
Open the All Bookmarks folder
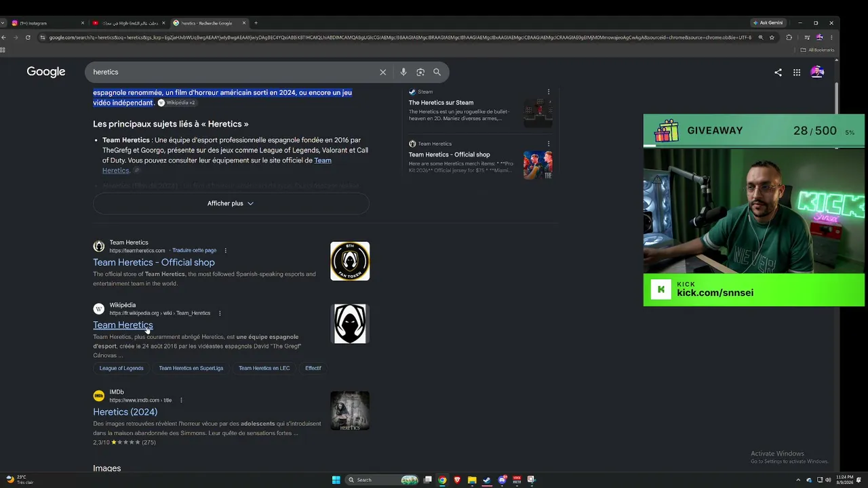(x=818, y=49)
